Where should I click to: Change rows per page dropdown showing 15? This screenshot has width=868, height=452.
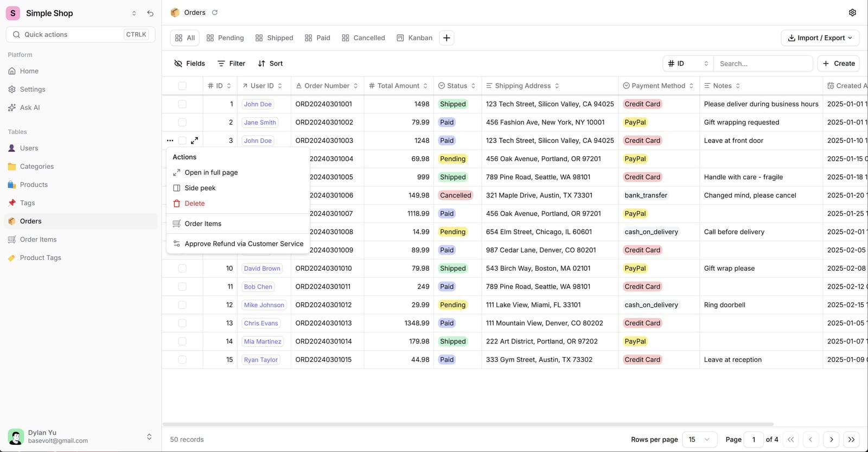pos(700,440)
